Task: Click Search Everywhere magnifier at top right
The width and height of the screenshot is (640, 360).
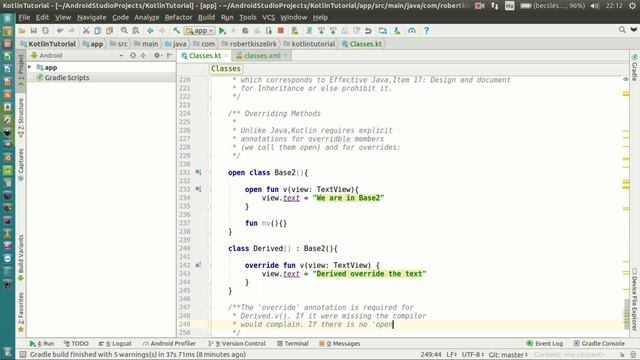Action: (x=622, y=30)
